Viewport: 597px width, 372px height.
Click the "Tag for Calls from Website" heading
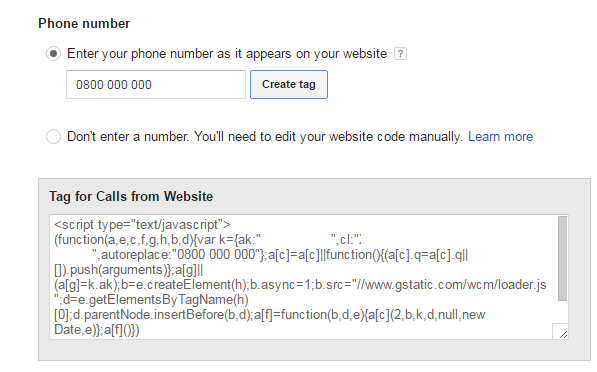pyautogui.click(x=131, y=196)
